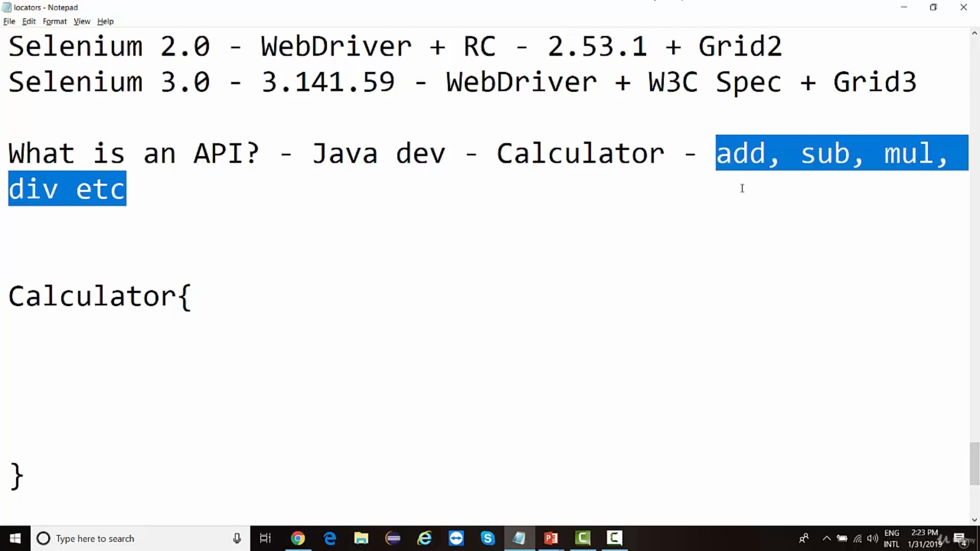Open Skype from taskbar
Image resolution: width=980 pixels, height=551 pixels.
pyautogui.click(x=488, y=538)
